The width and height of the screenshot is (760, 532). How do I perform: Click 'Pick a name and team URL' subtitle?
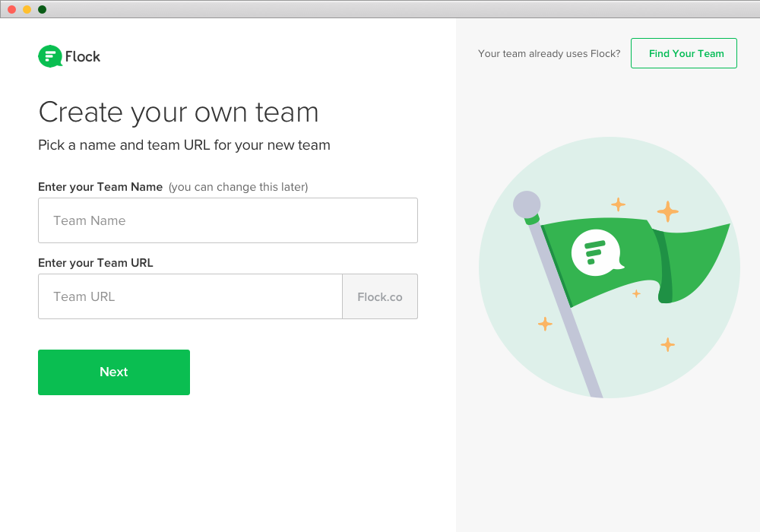(x=184, y=145)
